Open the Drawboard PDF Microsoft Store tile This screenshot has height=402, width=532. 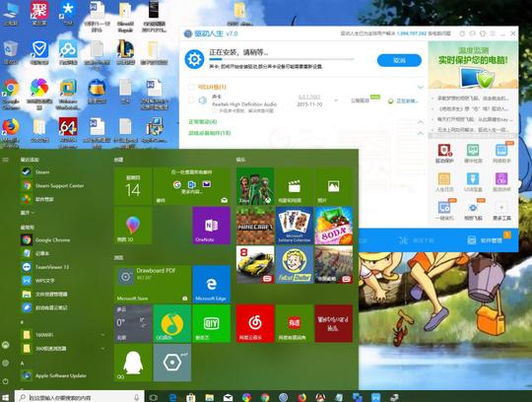click(x=153, y=284)
